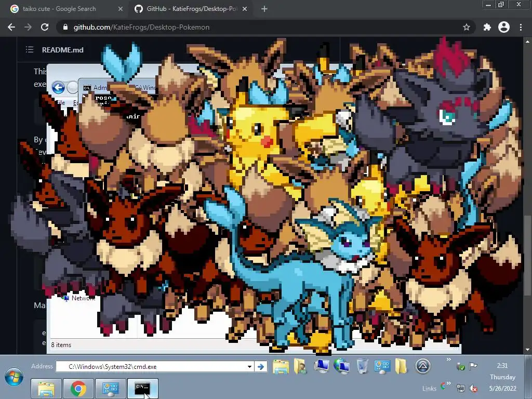The width and height of the screenshot is (532, 399).
Task: Expand the taskbar Address dropdown arrow
Action: 250,367
